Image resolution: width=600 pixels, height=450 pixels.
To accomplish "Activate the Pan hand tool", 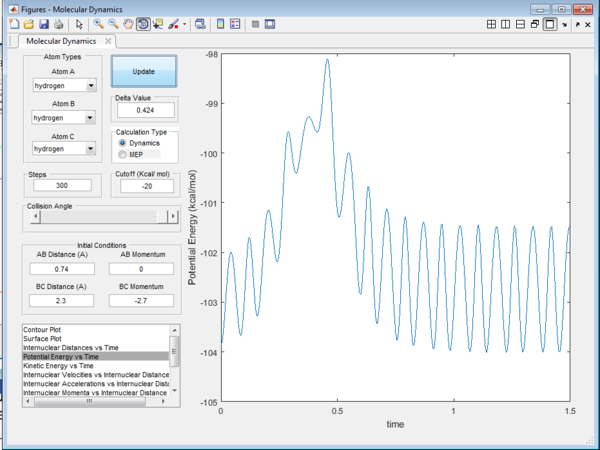I will coord(128,23).
